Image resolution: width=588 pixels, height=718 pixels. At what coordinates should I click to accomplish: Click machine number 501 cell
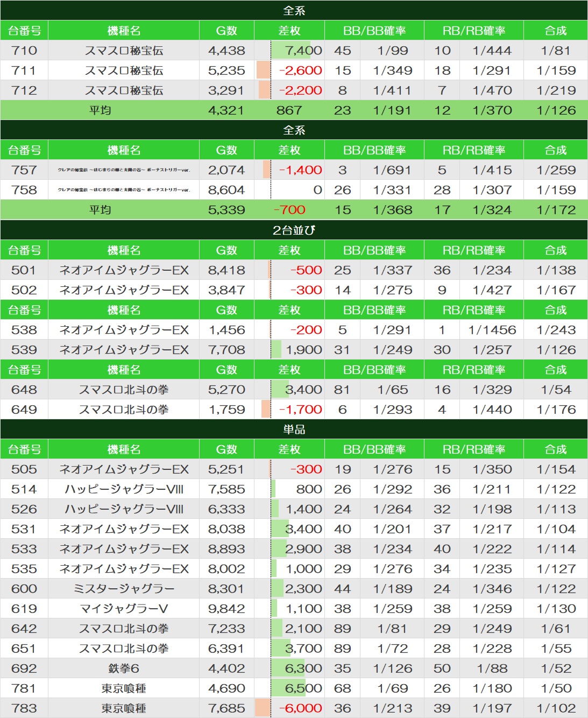[x=24, y=270]
